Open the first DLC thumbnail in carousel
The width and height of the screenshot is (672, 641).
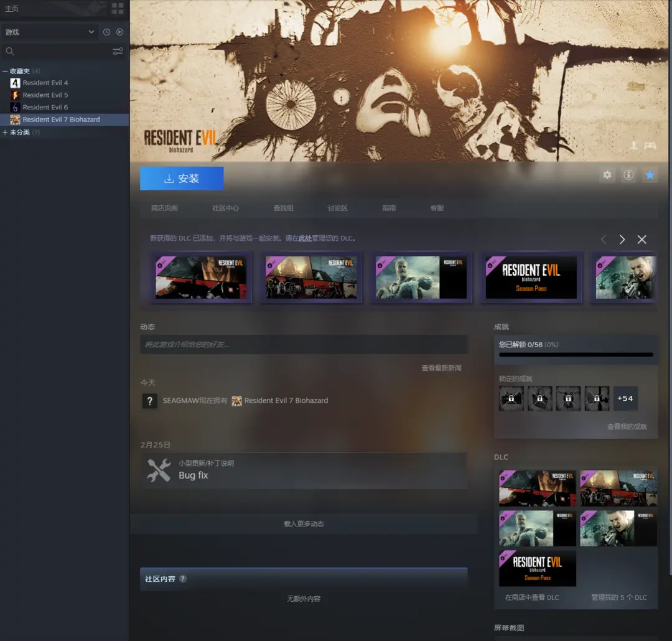[201, 278]
